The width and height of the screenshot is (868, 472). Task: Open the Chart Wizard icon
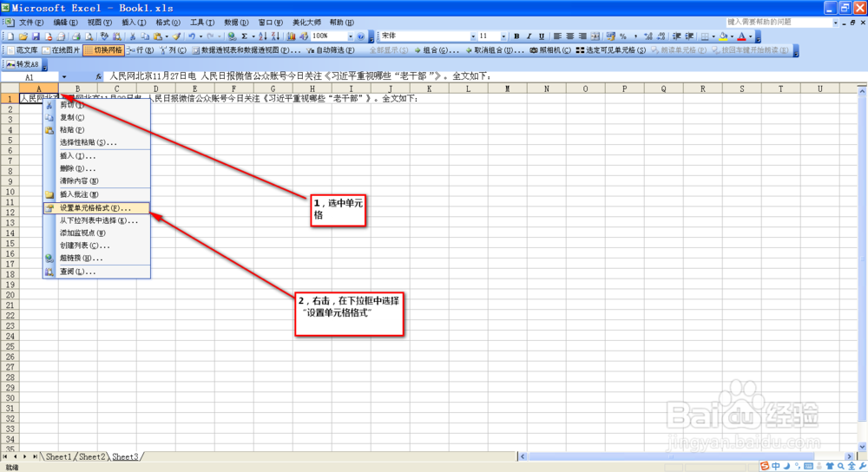tap(291, 36)
